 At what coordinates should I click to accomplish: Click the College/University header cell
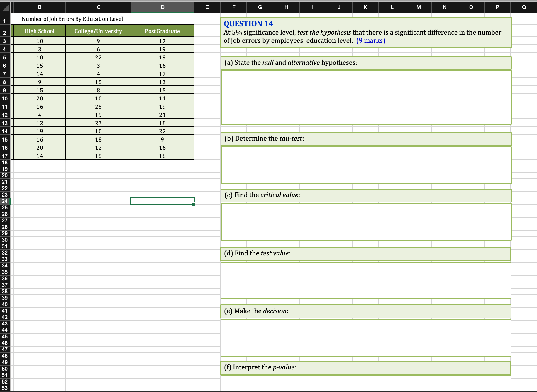(98, 31)
